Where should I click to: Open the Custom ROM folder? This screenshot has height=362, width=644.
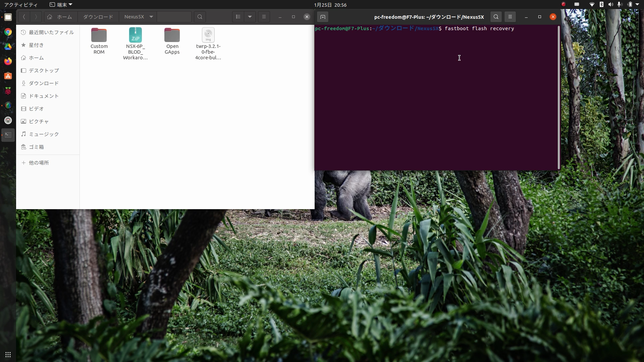click(99, 41)
